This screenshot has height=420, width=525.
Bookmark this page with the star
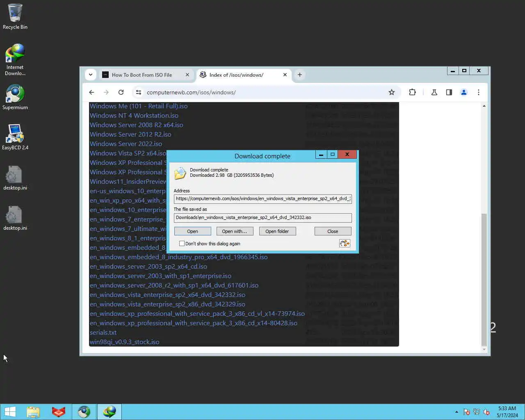392,92
